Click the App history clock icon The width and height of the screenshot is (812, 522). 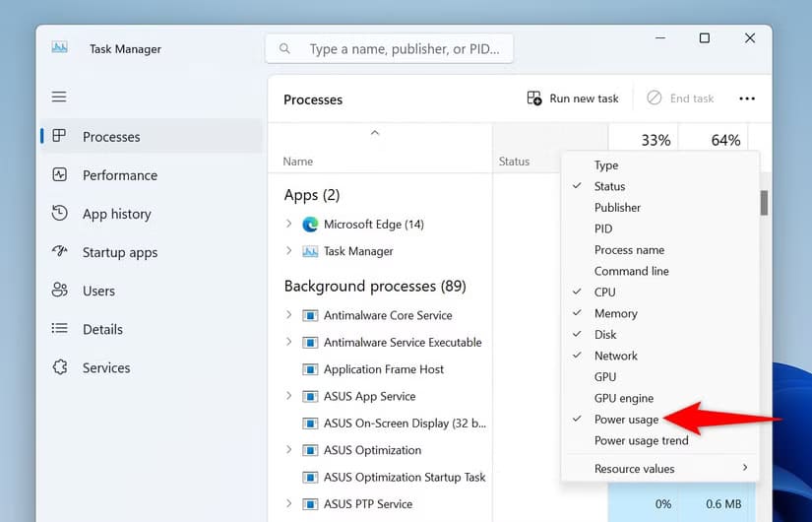click(x=60, y=214)
